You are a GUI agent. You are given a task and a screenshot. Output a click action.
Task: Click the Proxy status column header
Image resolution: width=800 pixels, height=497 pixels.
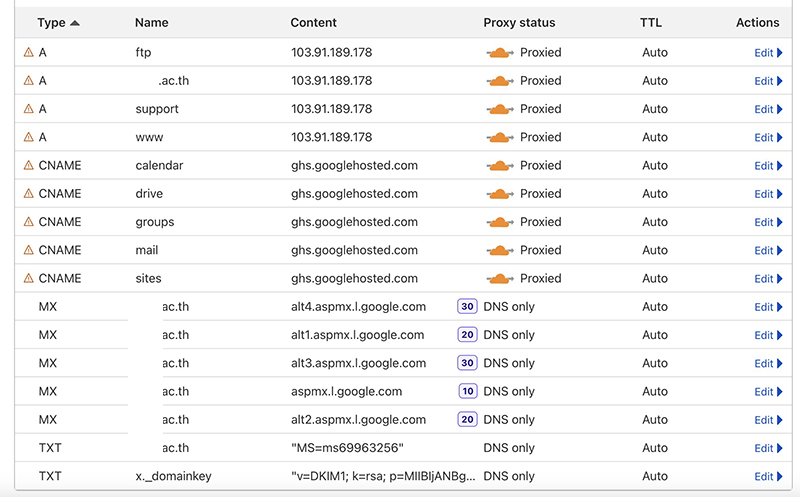coord(518,22)
